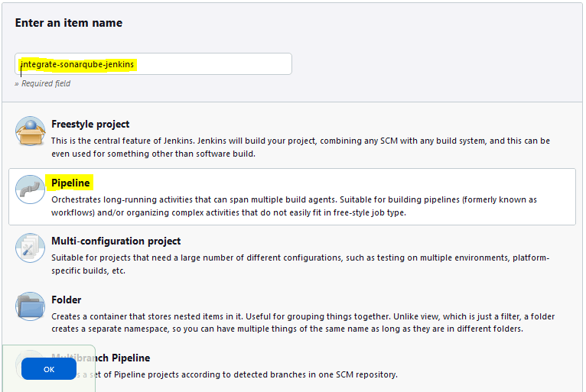Pick the Folder item type title
The width and height of the screenshot is (586, 392).
66,300
